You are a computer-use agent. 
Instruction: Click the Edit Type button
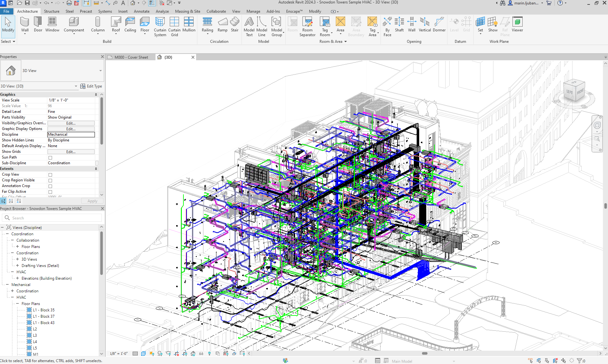click(91, 86)
